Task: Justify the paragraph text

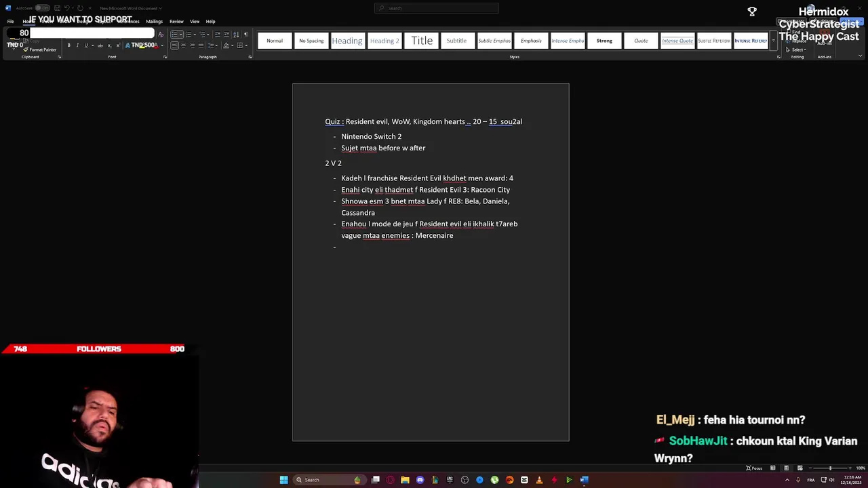Action: pyautogui.click(x=201, y=45)
